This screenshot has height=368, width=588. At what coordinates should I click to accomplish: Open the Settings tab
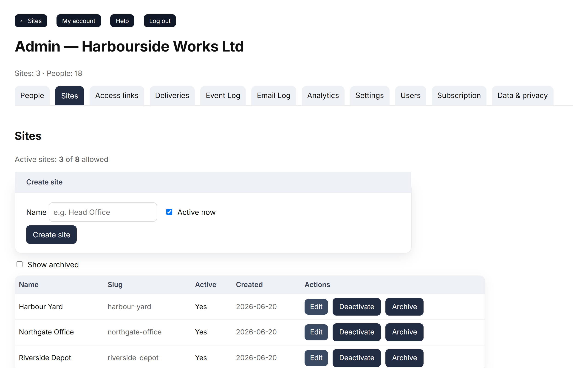coord(370,95)
